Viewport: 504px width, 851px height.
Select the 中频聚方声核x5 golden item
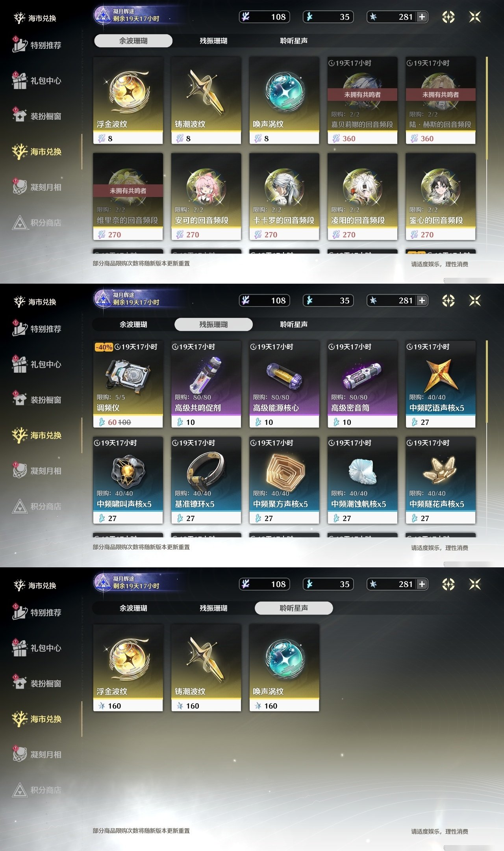click(x=284, y=480)
